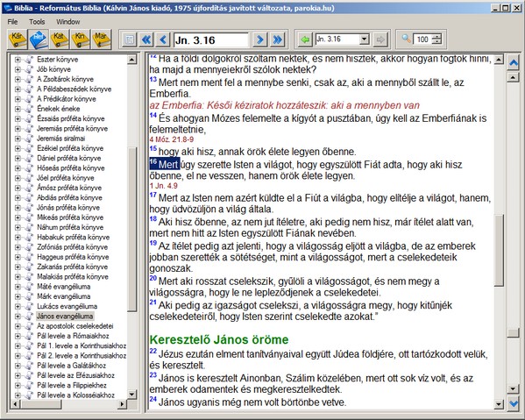Go to previous chapter with double-left arrow
The height and width of the screenshot is (420, 525).
click(146, 39)
